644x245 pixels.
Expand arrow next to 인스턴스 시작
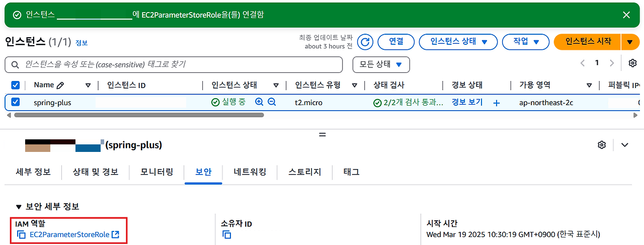point(630,42)
